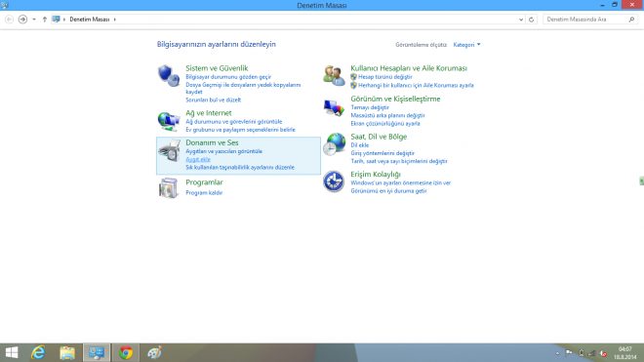Expand the chevron after Denetim Masası breadcrumb
644x362 pixels.
pos(114,20)
